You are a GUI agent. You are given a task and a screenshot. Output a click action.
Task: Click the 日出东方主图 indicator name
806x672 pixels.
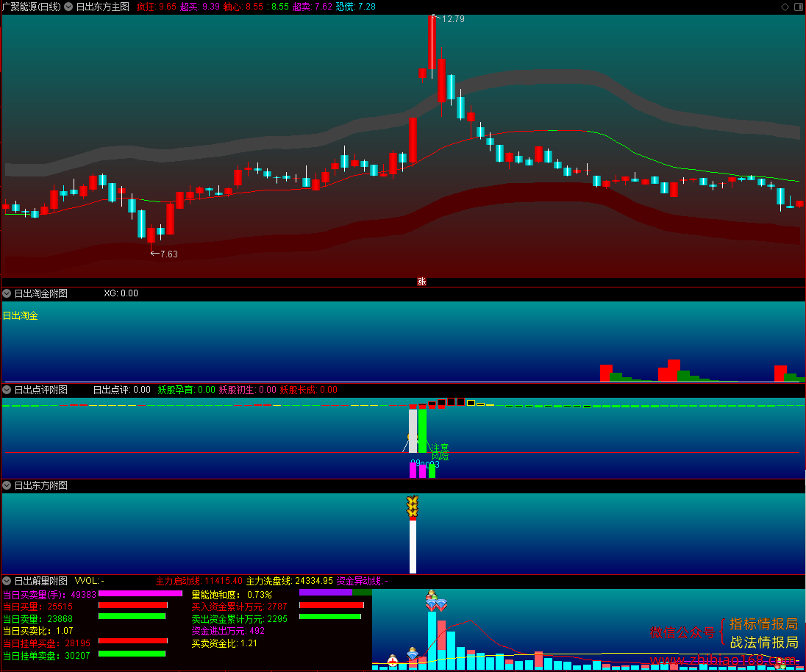point(102,7)
